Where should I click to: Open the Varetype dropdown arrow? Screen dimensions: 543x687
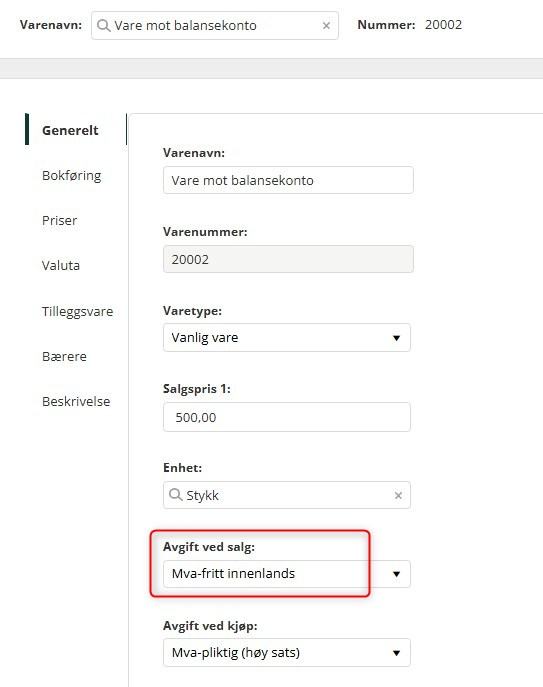pyautogui.click(x=396, y=338)
